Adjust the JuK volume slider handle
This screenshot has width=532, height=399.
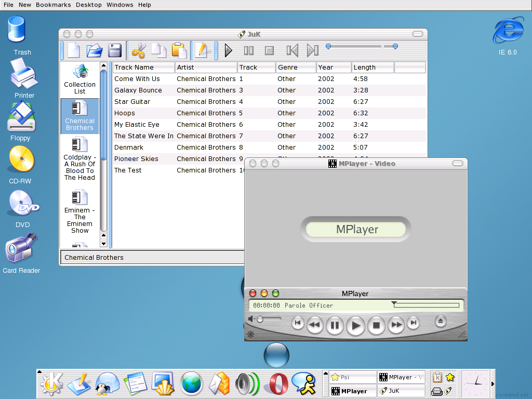click(395, 46)
